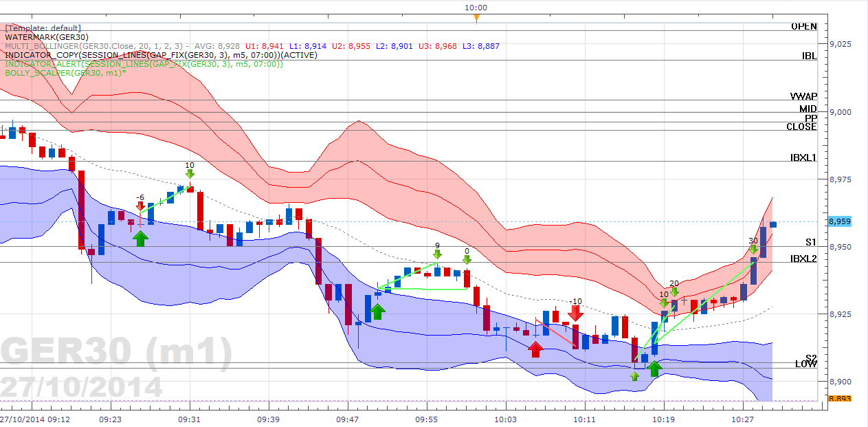Viewport: 868px width, 427px height.
Task: Click the 09:39 time axis label
Action: [269, 419]
